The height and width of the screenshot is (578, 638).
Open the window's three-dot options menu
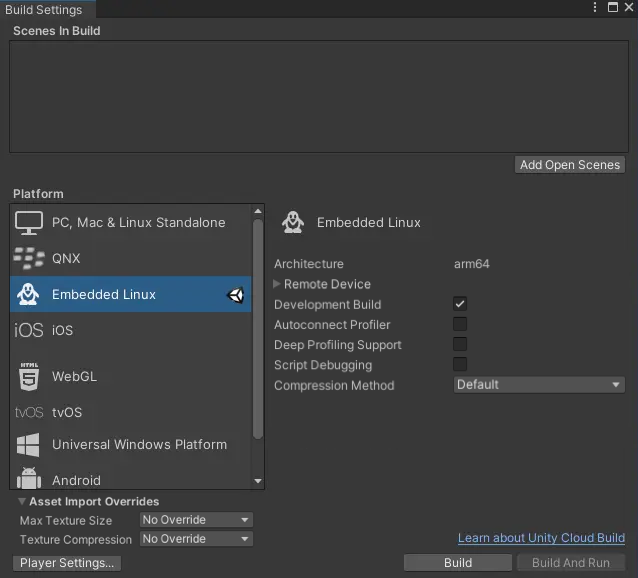click(x=595, y=7)
